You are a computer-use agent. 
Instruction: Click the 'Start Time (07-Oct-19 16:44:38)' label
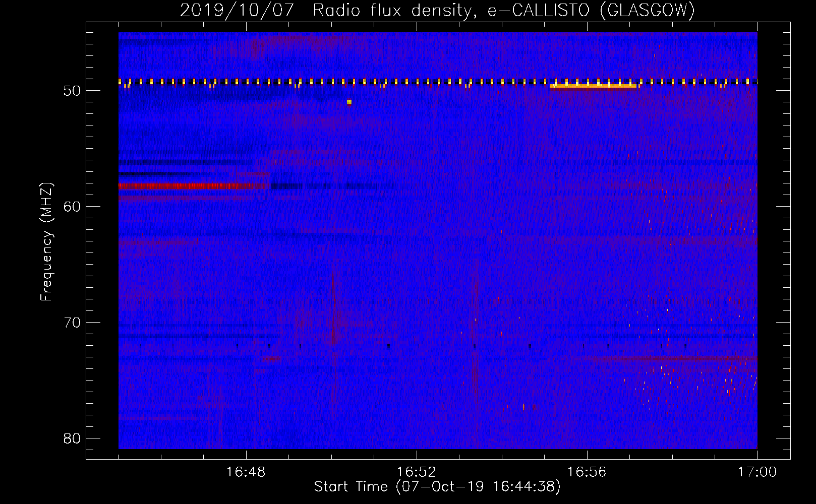[x=437, y=487]
